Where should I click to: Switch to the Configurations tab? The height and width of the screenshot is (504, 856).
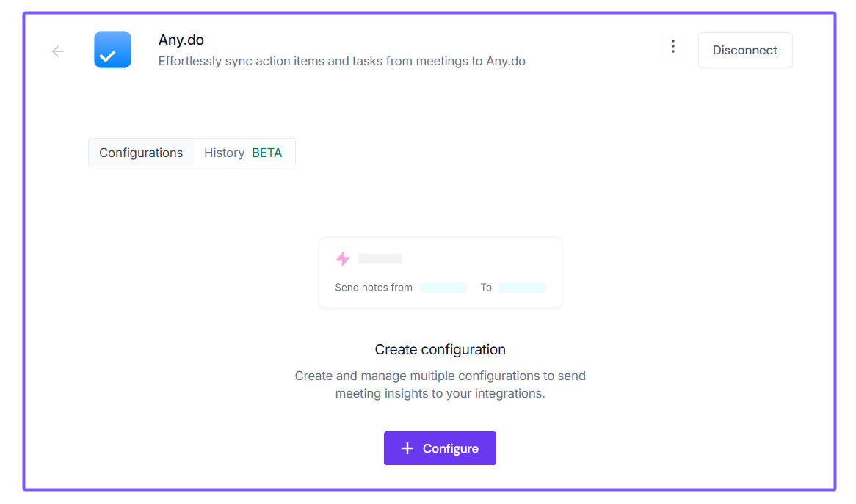(x=141, y=153)
